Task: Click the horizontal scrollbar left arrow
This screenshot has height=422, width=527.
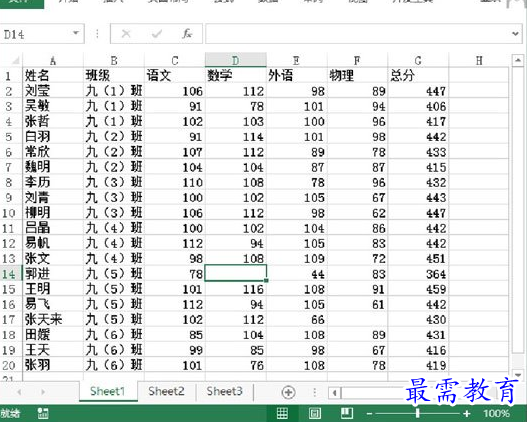Action: click(x=334, y=392)
